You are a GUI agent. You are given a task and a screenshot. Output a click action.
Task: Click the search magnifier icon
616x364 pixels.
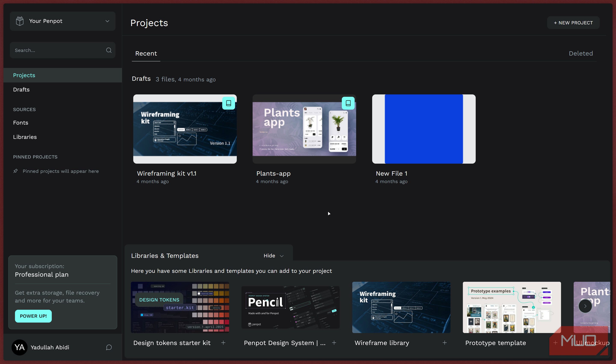tap(109, 50)
